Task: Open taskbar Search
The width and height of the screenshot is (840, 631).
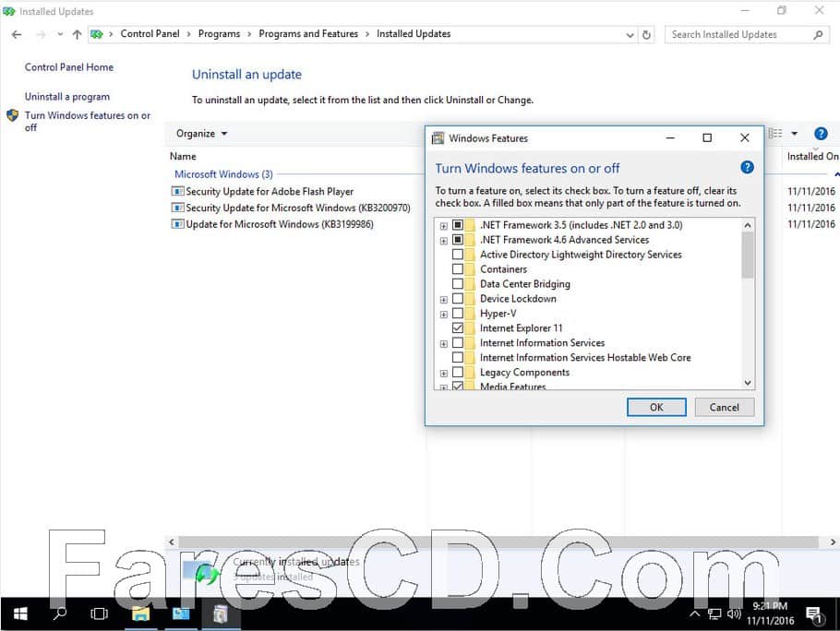Action: click(x=60, y=613)
